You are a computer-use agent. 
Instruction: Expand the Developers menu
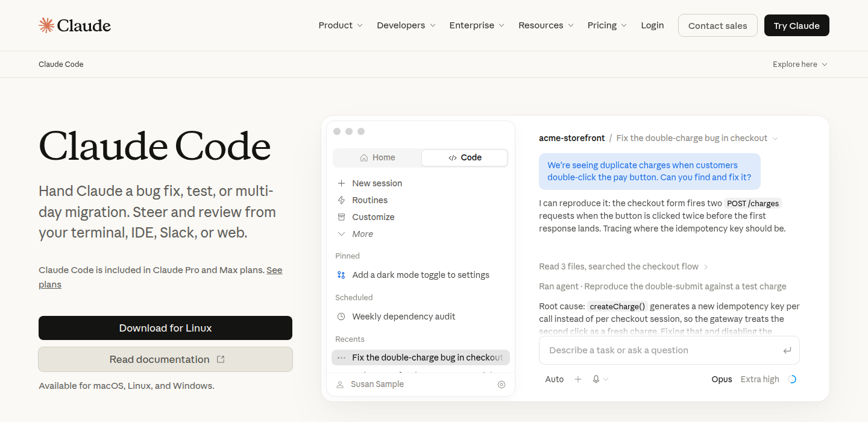(406, 25)
